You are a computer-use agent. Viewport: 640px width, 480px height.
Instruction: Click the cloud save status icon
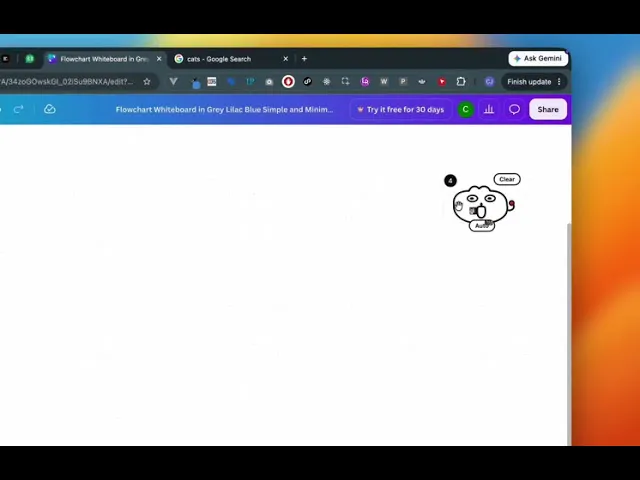click(50, 109)
